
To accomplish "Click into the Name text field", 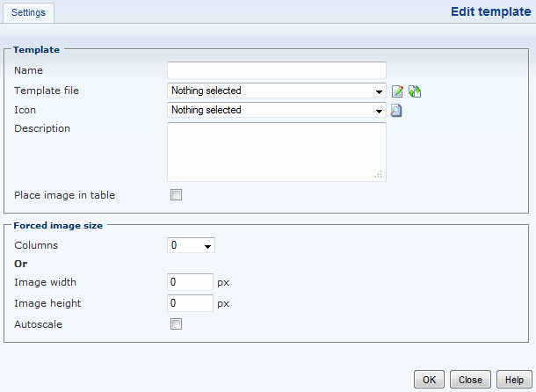I will (276, 70).
